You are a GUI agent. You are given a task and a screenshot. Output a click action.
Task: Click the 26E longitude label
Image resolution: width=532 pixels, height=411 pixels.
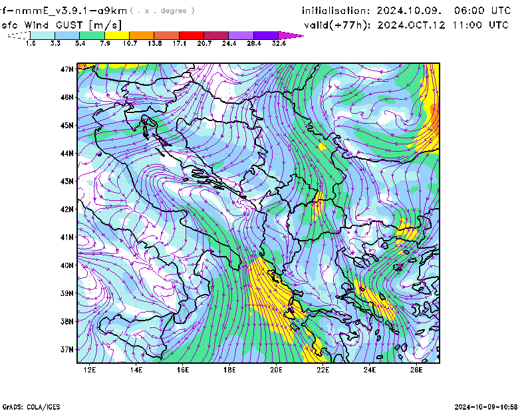416,370
